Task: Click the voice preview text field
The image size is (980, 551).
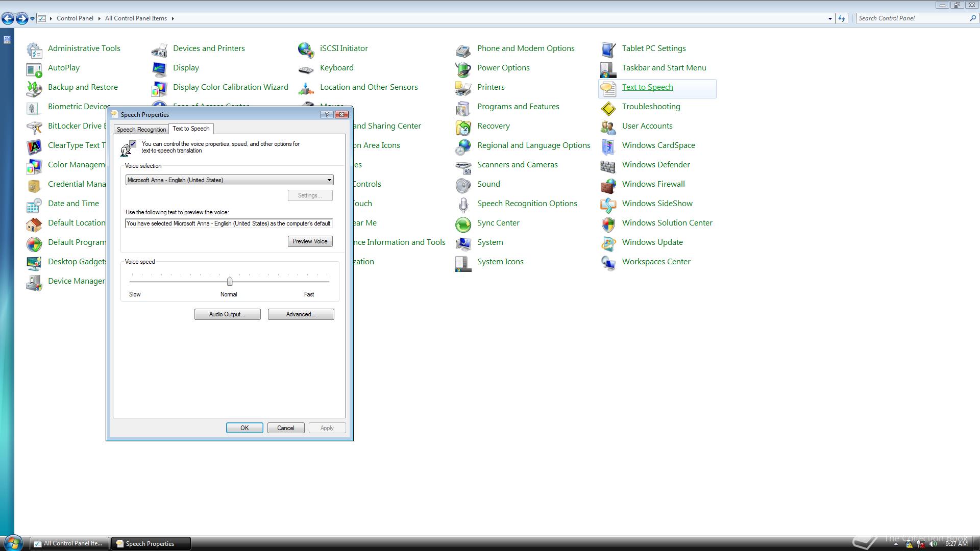Action: point(229,223)
